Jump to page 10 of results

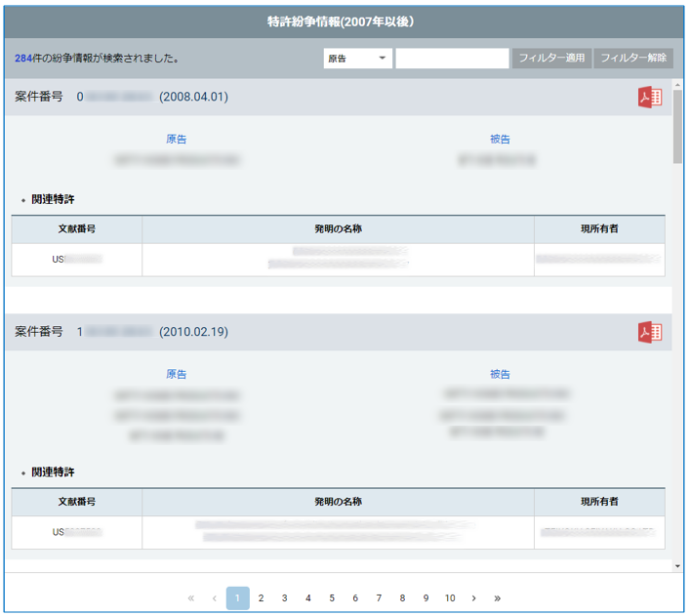[450, 598]
